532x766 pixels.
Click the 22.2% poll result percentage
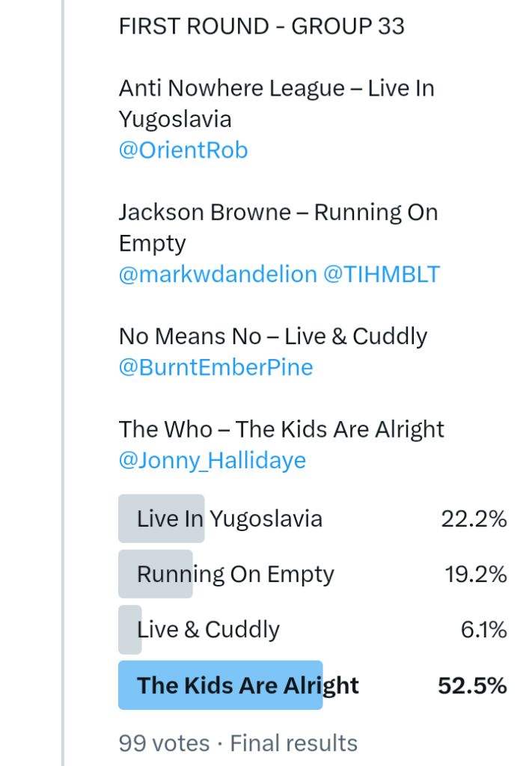coord(474,518)
